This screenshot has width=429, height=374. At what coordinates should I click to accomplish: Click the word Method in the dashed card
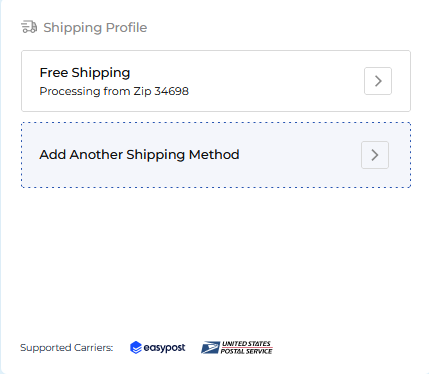(x=214, y=155)
